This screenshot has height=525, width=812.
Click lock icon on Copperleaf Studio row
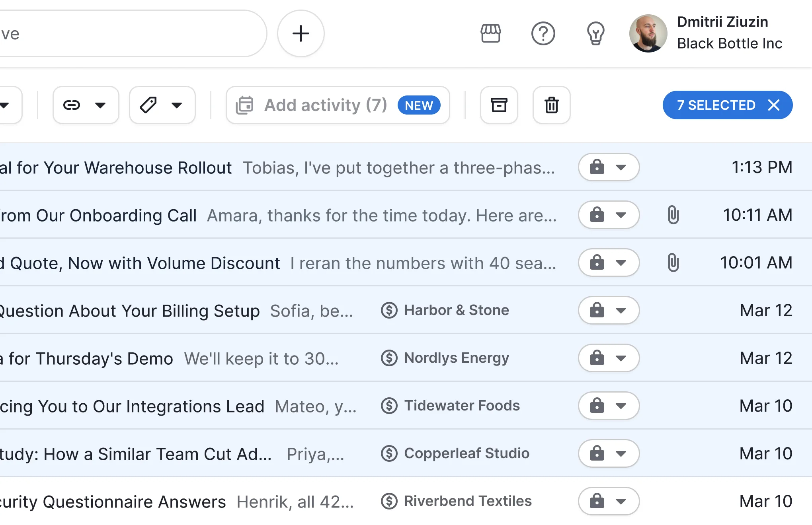click(x=597, y=453)
